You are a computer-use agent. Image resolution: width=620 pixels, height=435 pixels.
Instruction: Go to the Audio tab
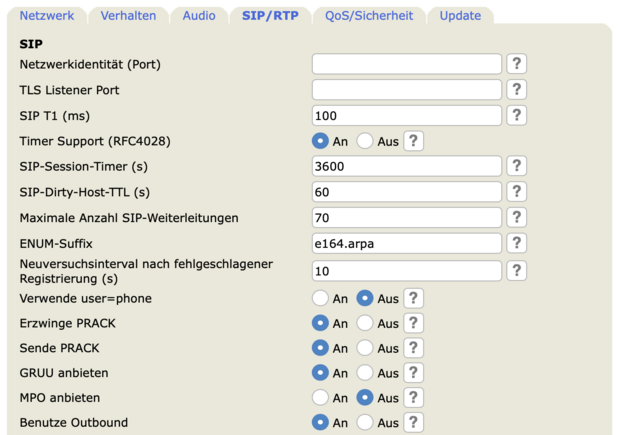pyautogui.click(x=198, y=16)
